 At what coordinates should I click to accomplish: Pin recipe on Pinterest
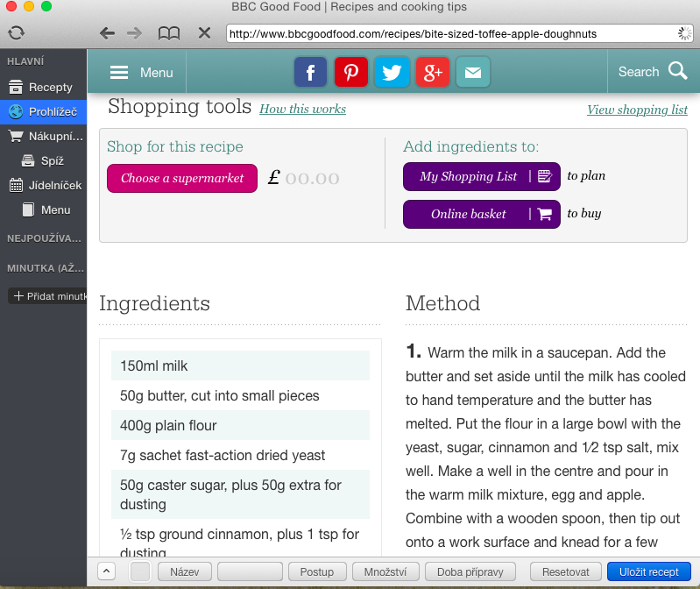[350, 72]
